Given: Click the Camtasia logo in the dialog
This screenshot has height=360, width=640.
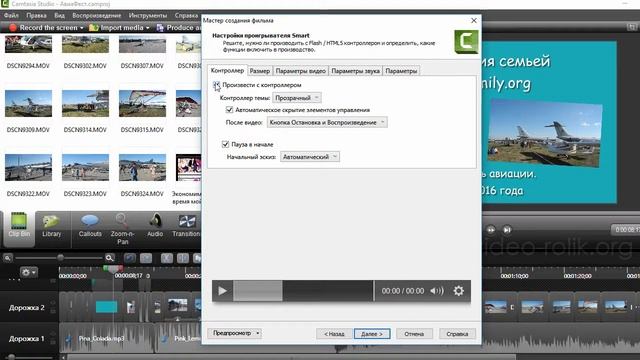Looking at the screenshot, I should (x=466, y=42).
